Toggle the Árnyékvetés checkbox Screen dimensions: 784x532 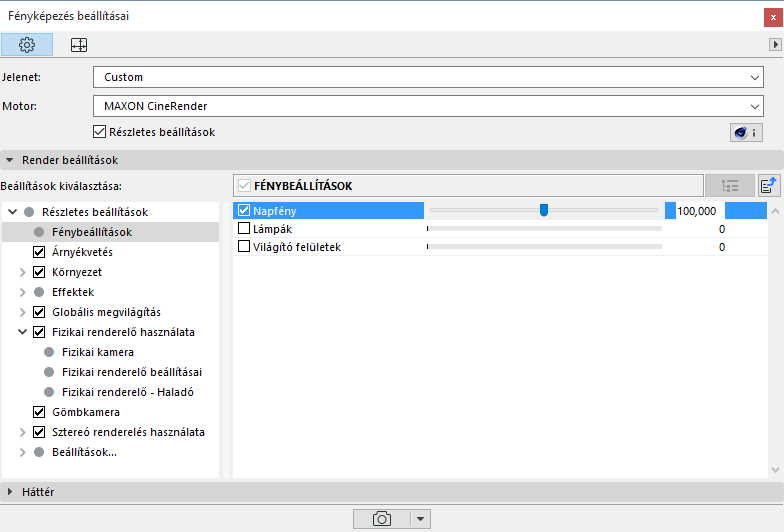click(x=39, y=252)
